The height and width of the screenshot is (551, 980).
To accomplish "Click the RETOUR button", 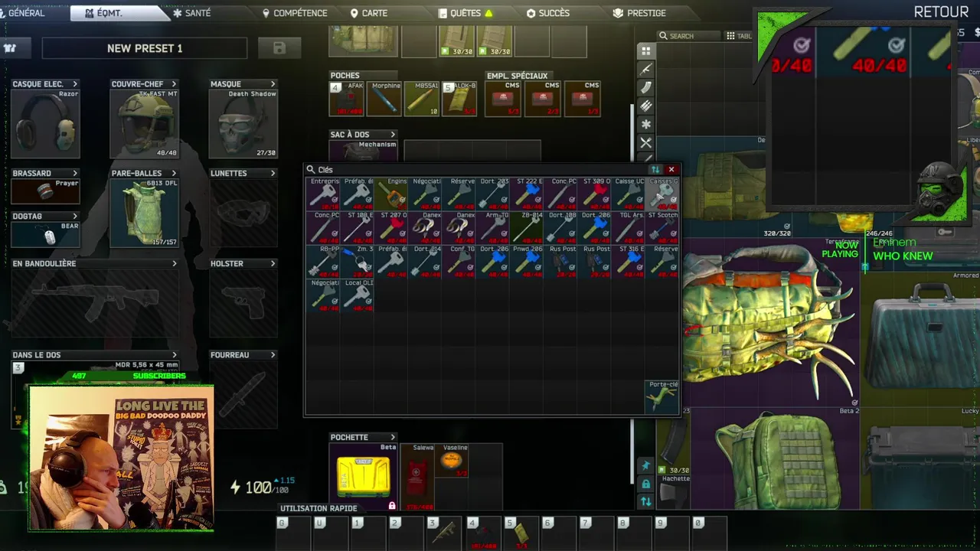I will 941,12.
